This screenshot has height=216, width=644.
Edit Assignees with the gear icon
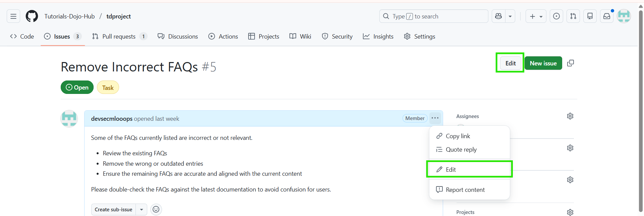click(570, 116)
